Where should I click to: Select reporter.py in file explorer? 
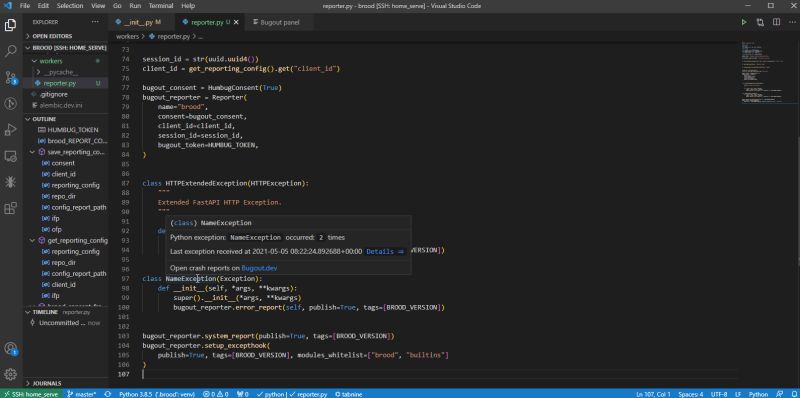point(65,83)
